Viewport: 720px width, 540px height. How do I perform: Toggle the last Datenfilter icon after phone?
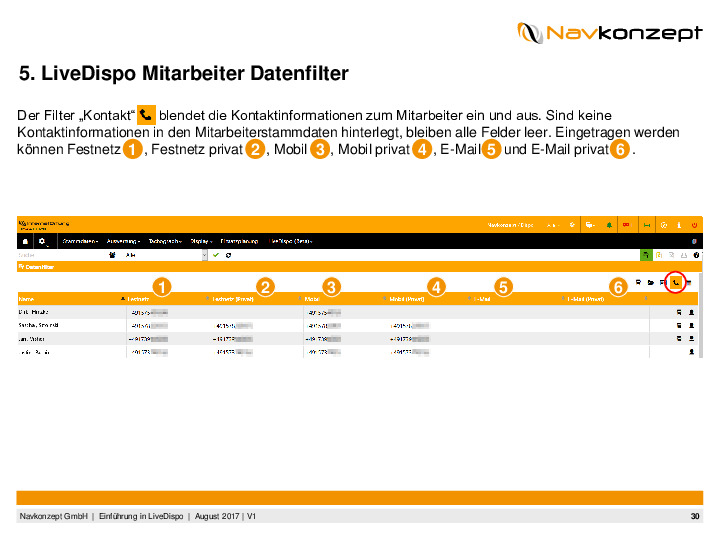click(688, 283)
